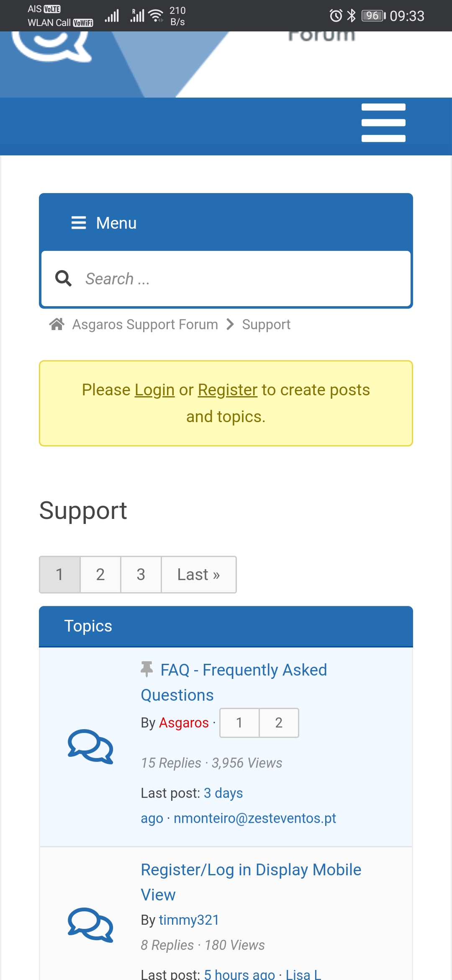Screen dimensions: 452x980
Task: Go to topics page 2
Action: point(100,575)
